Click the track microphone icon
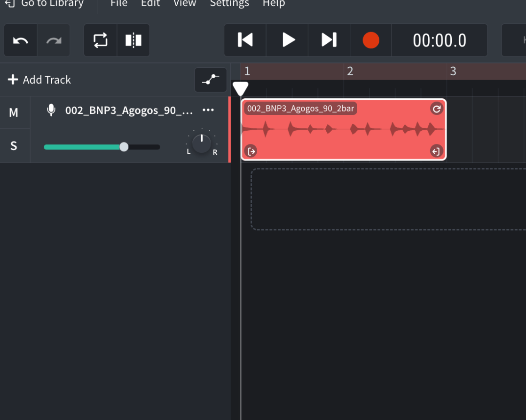 pos(51,110)
